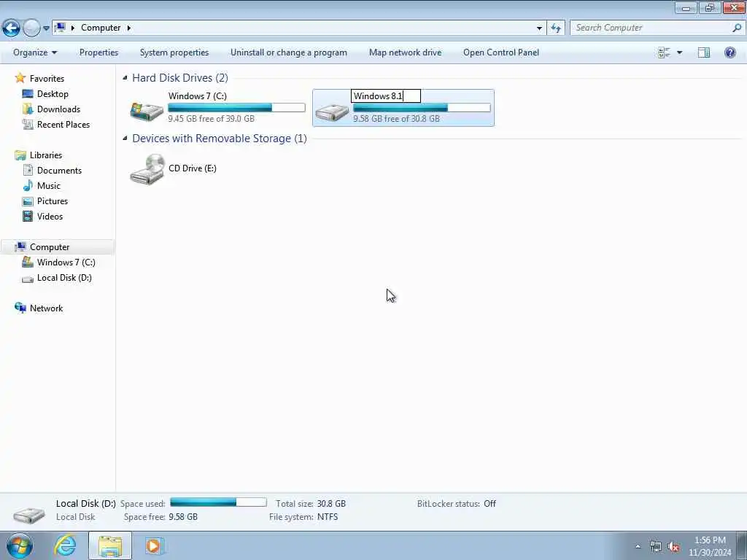Click the D: drive usage bar
747x560 pixels.
point(422,108)
